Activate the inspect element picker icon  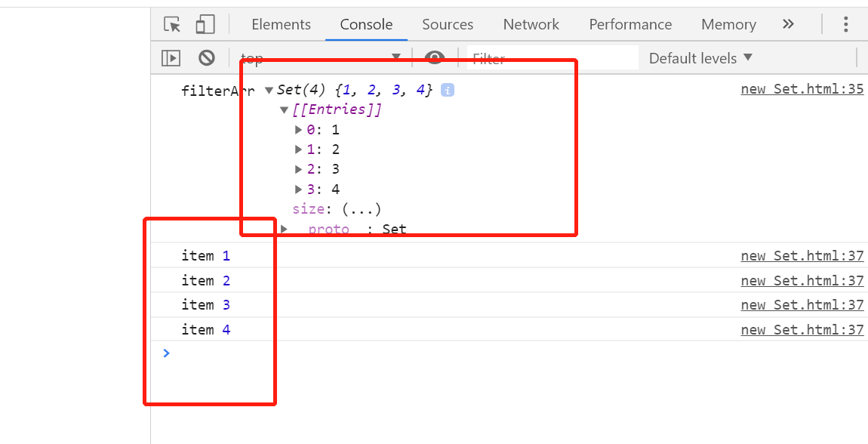click(x=172, y=25)
